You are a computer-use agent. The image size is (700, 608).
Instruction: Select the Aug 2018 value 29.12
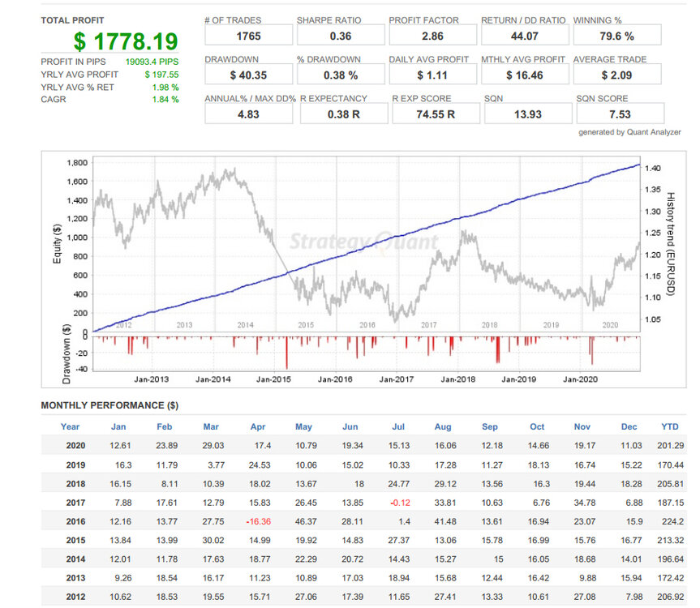point(445,484)
